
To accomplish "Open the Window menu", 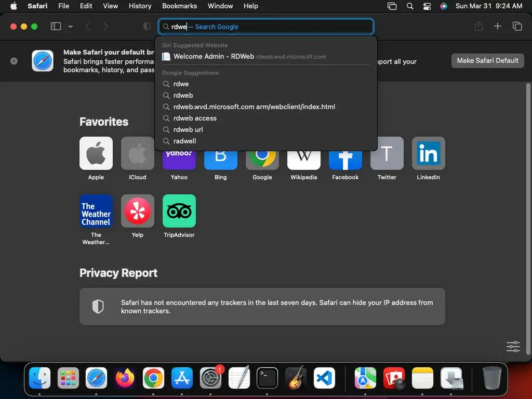I will (220, 6).
